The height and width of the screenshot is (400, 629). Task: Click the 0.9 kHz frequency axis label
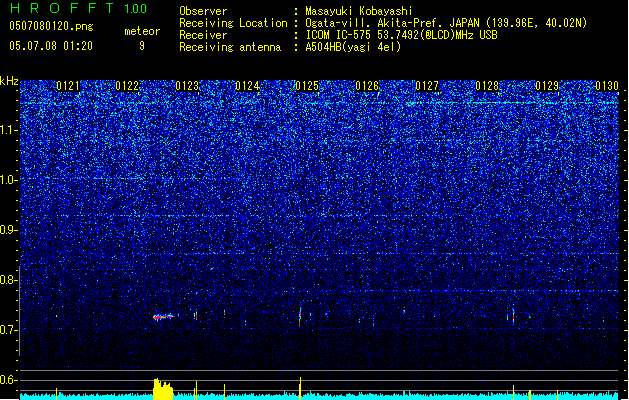(x=8, y=230)
